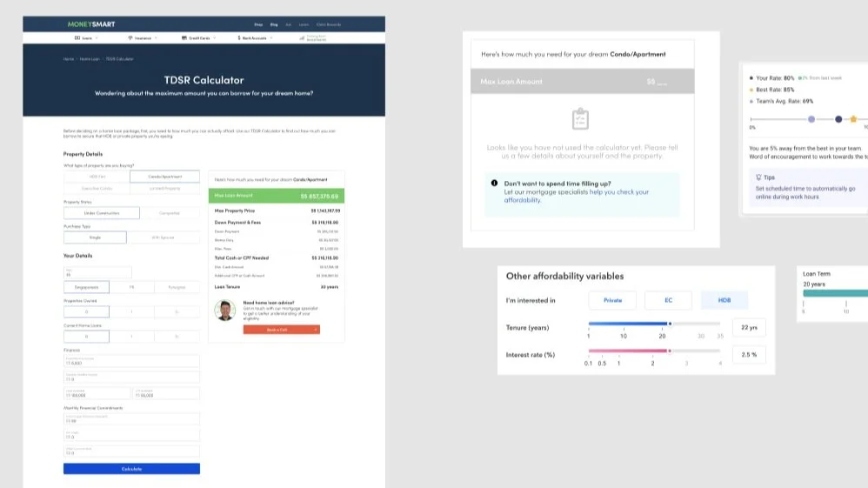Click the info icon beside 'Don't want to spend time'
The image size is (868, 488).
[x=494, y=183]
